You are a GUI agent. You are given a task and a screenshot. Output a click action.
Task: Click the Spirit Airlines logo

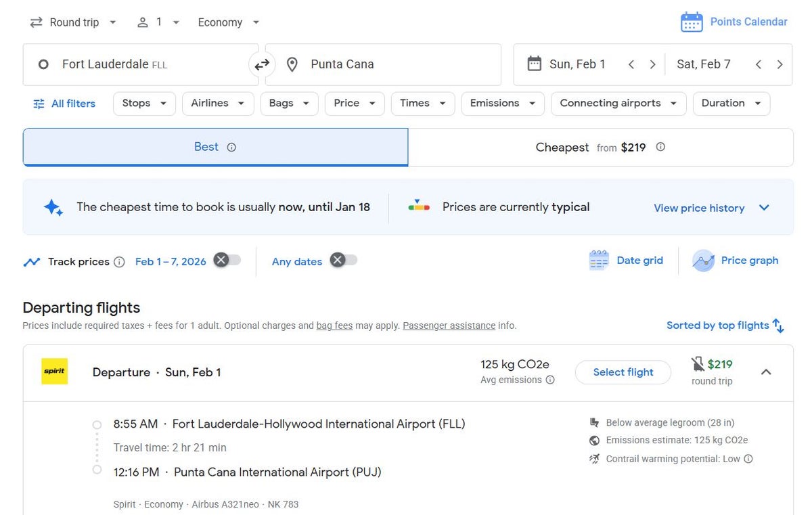(x=54, y=372)
